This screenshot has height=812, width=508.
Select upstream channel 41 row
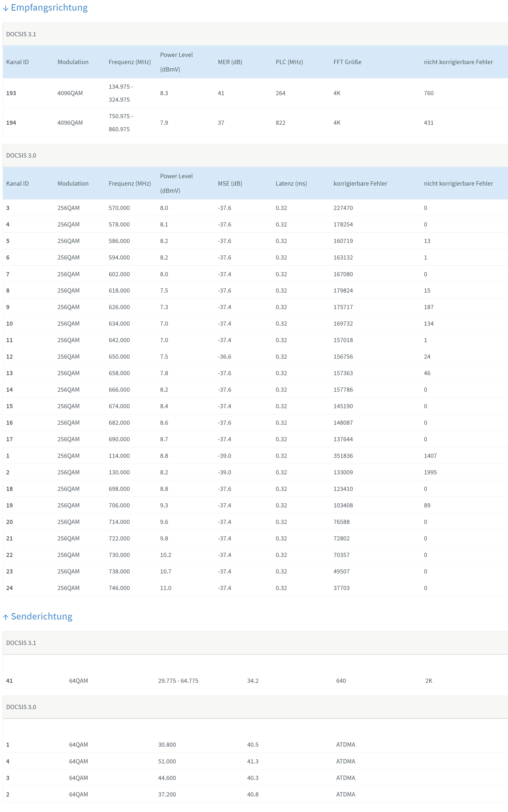9,681
